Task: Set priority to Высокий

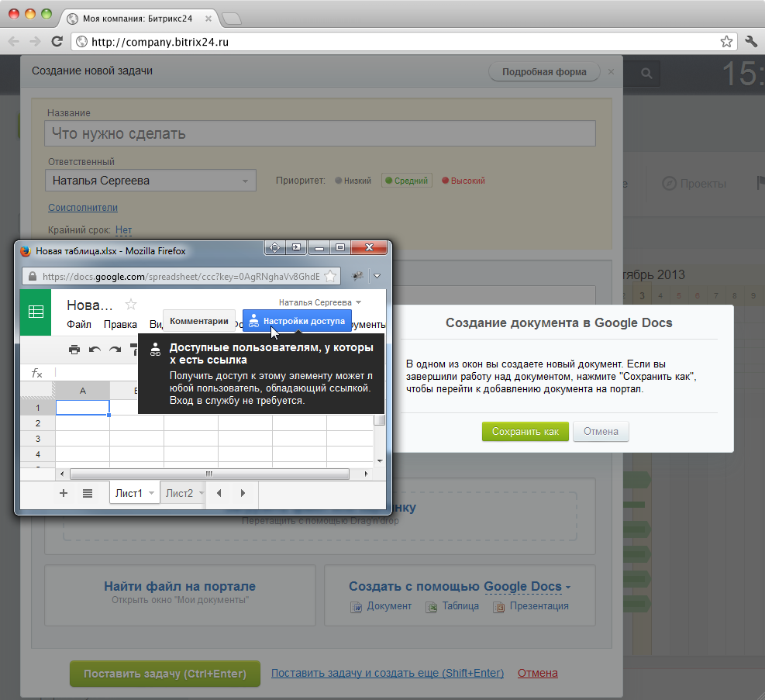Action: [463, 181]
